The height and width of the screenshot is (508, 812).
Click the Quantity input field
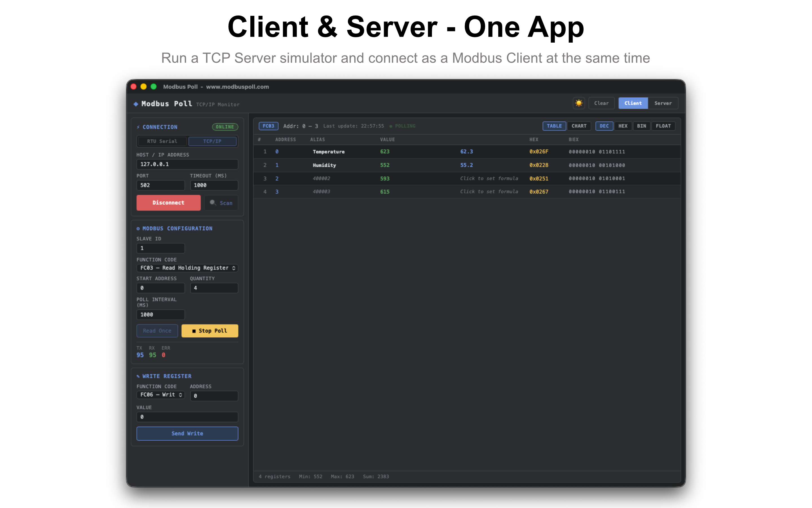(x=214, y=288)
